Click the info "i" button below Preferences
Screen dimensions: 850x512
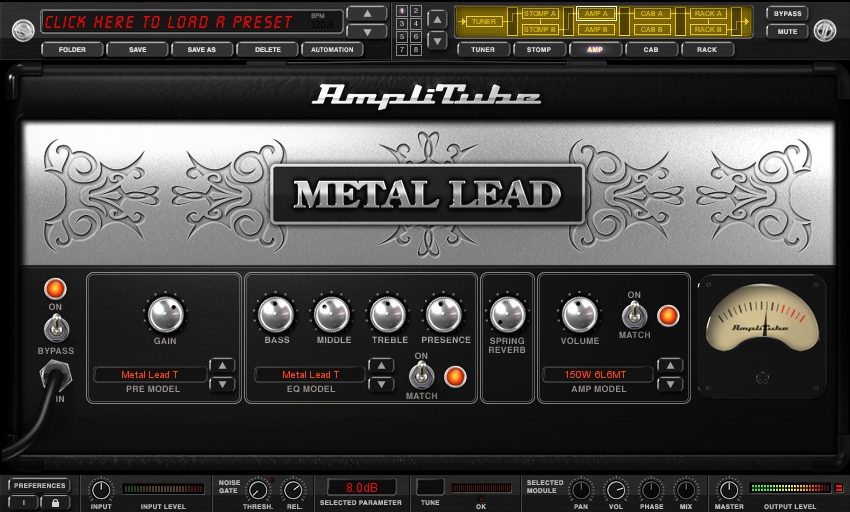24,503
